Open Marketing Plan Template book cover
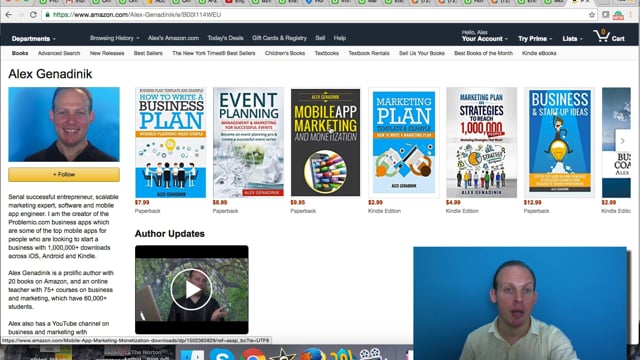This screenshot has width=640, height=360. [x=404, y=142]
